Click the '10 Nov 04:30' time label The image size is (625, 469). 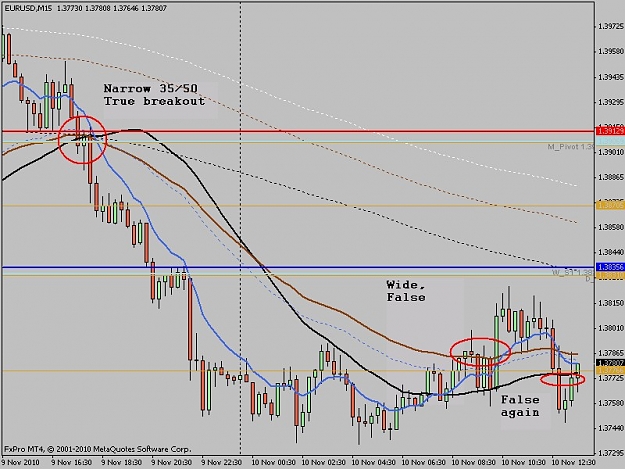tap(373, 462)
